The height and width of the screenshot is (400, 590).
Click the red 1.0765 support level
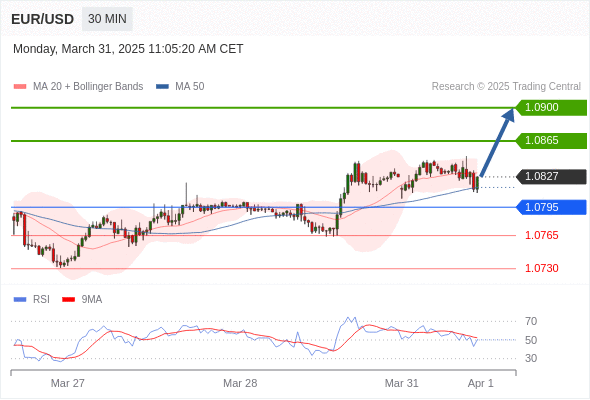pyautogui.click(x=542, y=236)
